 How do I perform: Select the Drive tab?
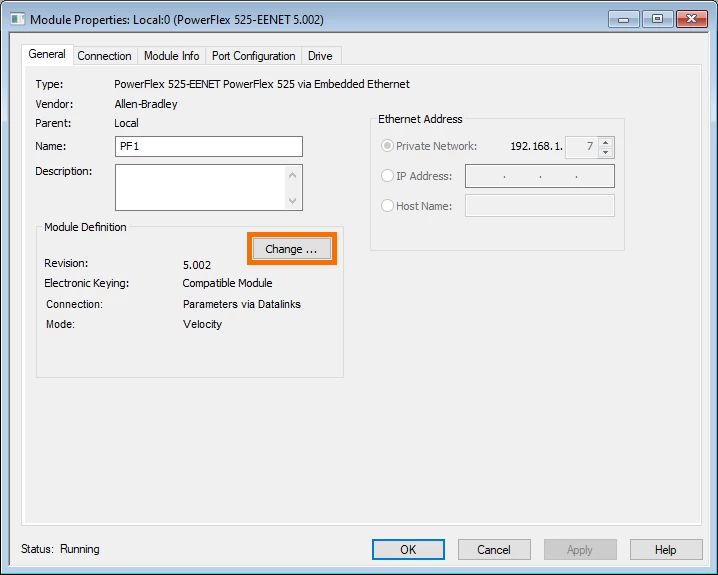tap(320, 56)
